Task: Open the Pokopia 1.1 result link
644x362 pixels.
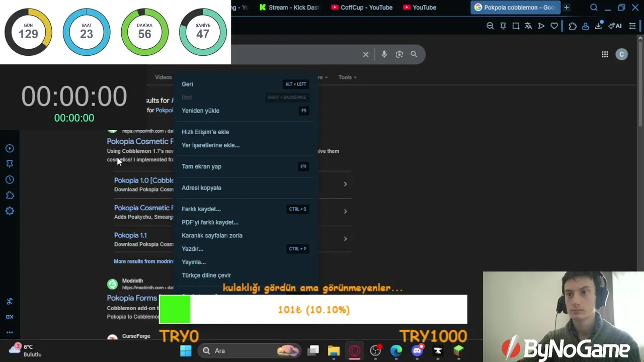Action: point(130,235)
